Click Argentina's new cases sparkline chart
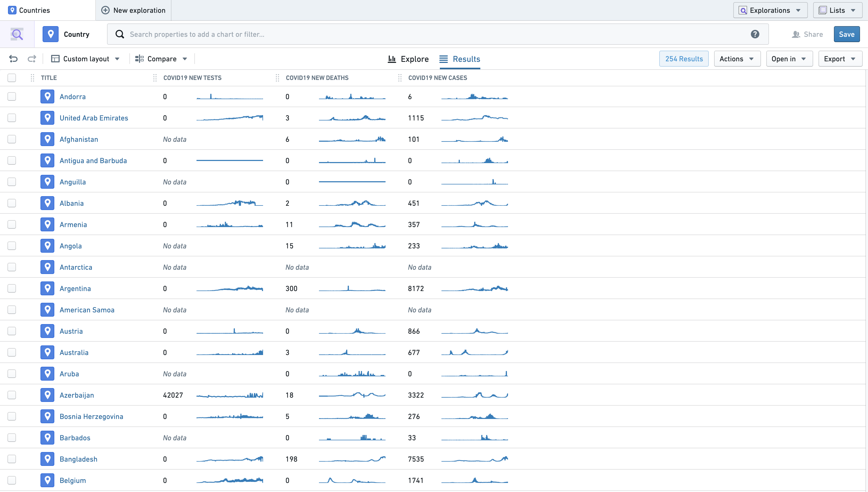The height and width of the screenshot is (492, 868). pos(474,289)
